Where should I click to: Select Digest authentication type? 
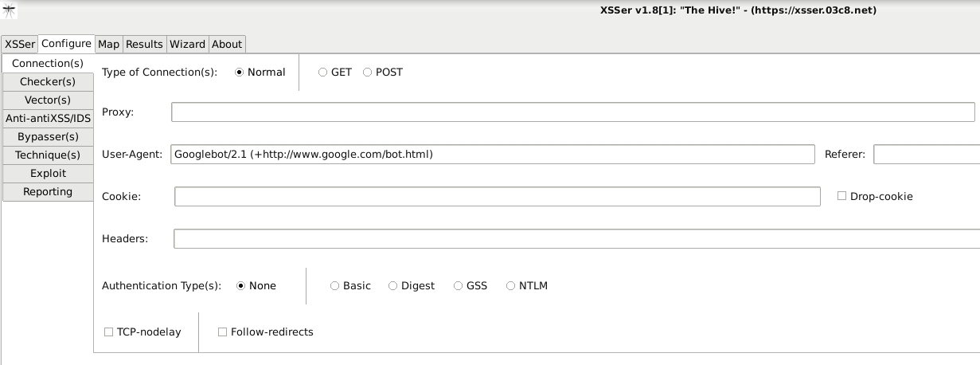393,285
